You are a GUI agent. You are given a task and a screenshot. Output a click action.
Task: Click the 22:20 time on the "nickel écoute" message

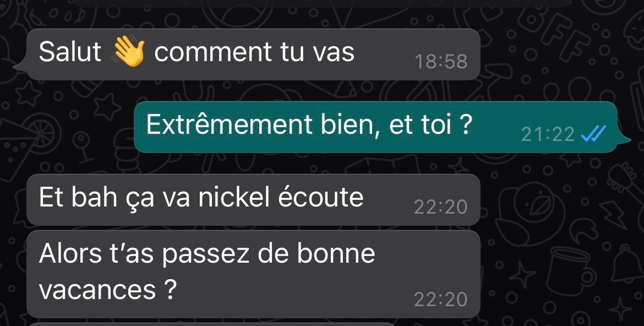441,207
